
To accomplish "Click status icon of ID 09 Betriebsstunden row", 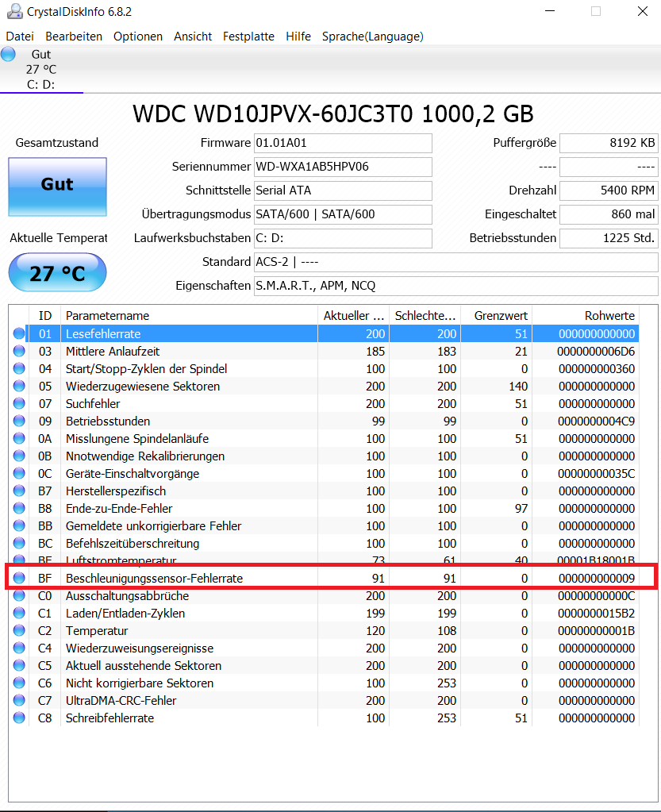I will click(x=19, y=421).
